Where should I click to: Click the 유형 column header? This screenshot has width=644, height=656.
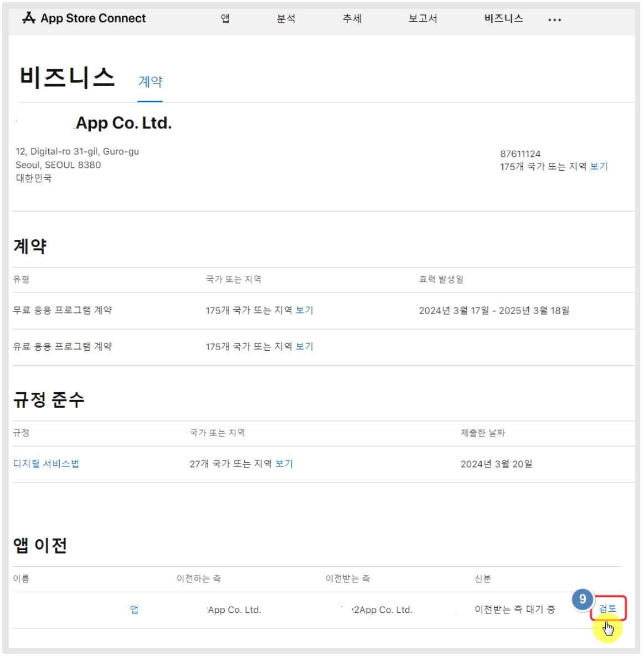tap(21, 279)
